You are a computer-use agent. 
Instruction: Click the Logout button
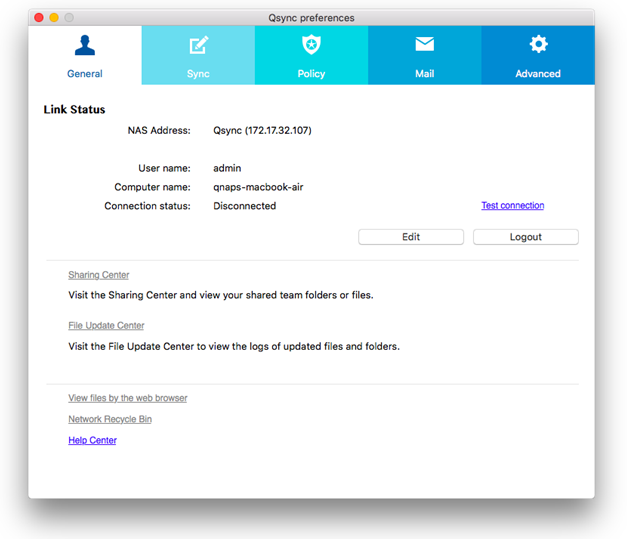526,237
